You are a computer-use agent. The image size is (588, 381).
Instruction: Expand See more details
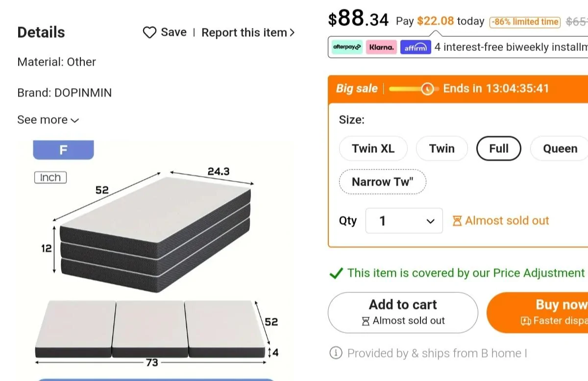[x=48, y=120]
